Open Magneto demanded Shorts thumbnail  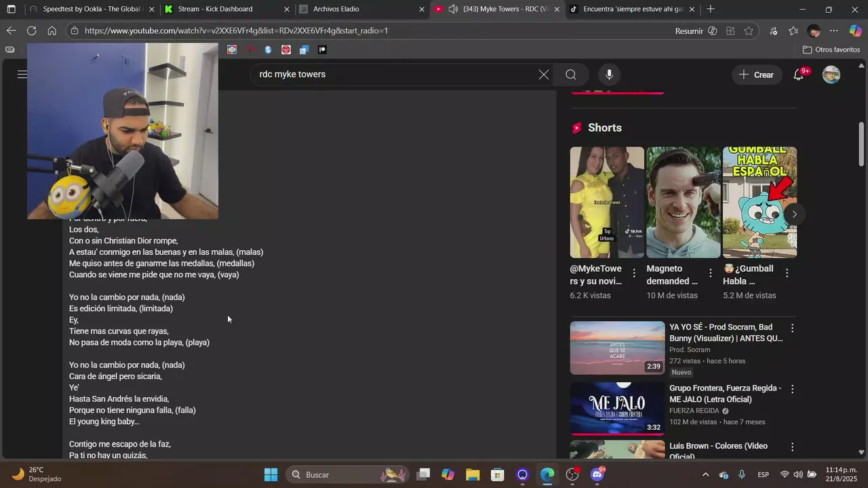[683, 202]
